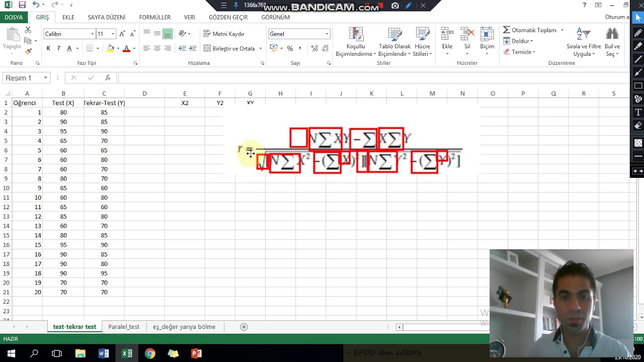Image resolution: width=644 pixels, height=362 pixels.
Task: Switch to GÖRÜNÜM ribbon tab
Action: (276, 17)
